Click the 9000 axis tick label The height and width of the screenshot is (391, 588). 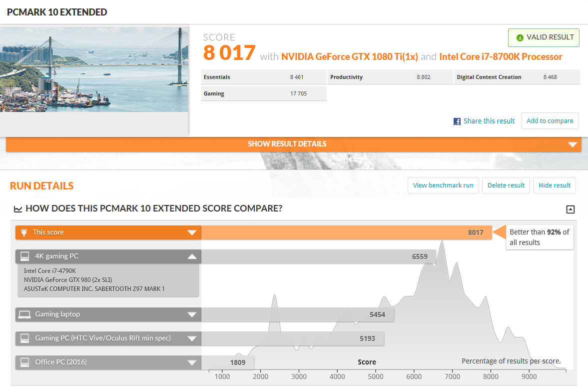click(529, 376)
